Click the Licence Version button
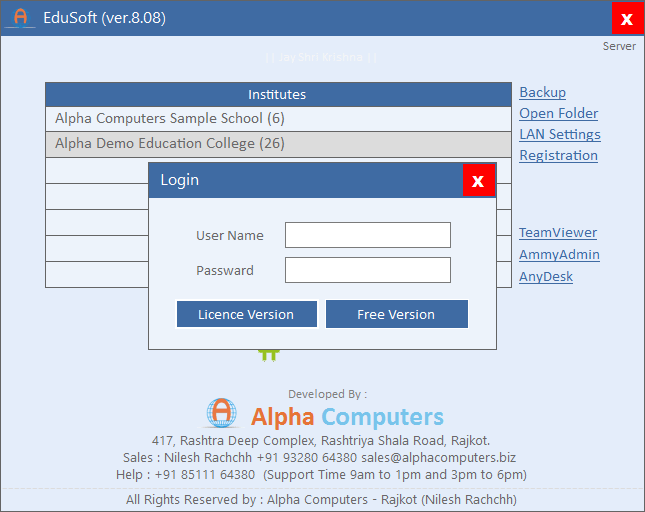Screen dimensions: 645x512 pos(246,314)
